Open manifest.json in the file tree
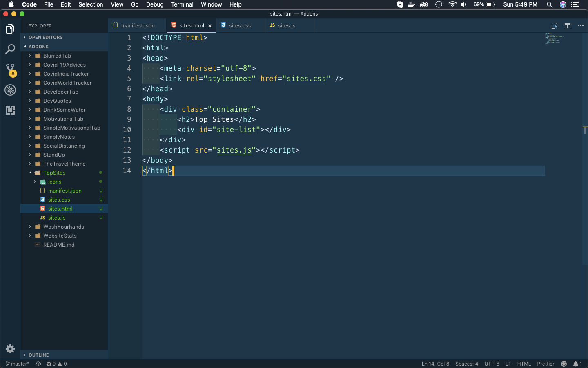 [x=64, y=191]
